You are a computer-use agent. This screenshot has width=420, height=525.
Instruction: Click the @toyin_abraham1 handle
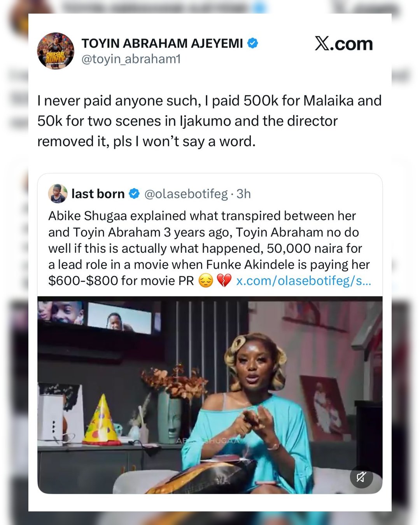click(131, 59)
